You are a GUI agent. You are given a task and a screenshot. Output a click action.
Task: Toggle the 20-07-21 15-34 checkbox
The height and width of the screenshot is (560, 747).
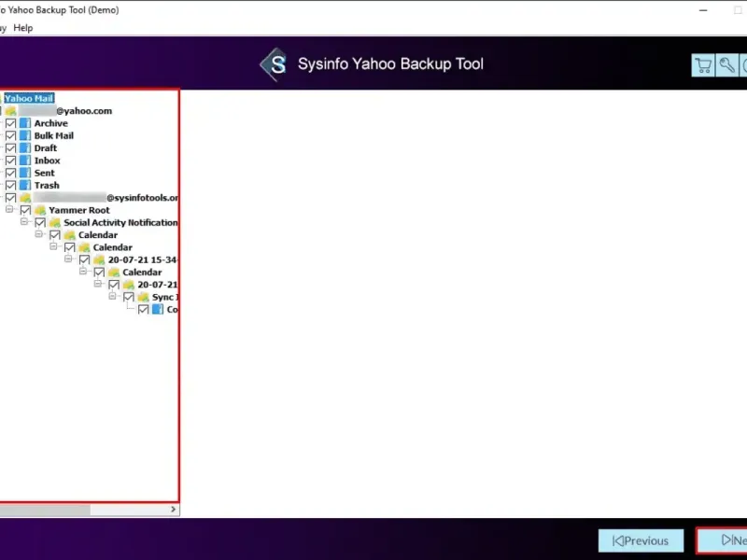tap(84, 259)
